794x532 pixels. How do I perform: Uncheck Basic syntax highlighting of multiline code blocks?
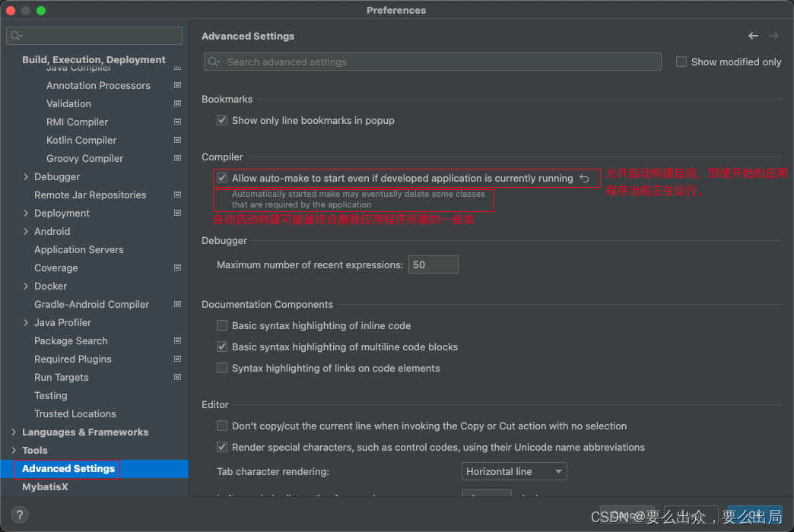[x=222, y=347]
